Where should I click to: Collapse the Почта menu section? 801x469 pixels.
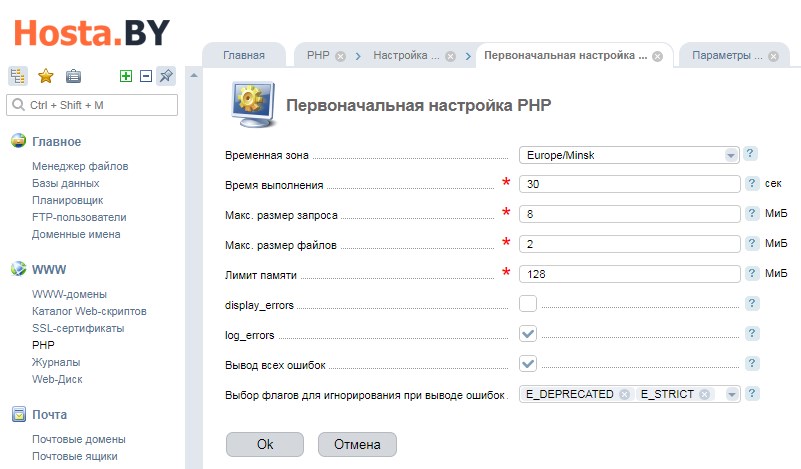(x=50, y=414)
